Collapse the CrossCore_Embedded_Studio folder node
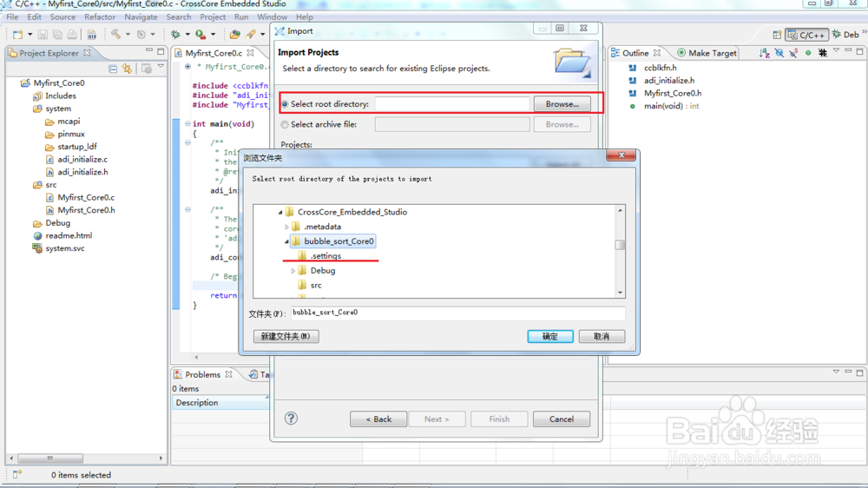 point(280,212)
